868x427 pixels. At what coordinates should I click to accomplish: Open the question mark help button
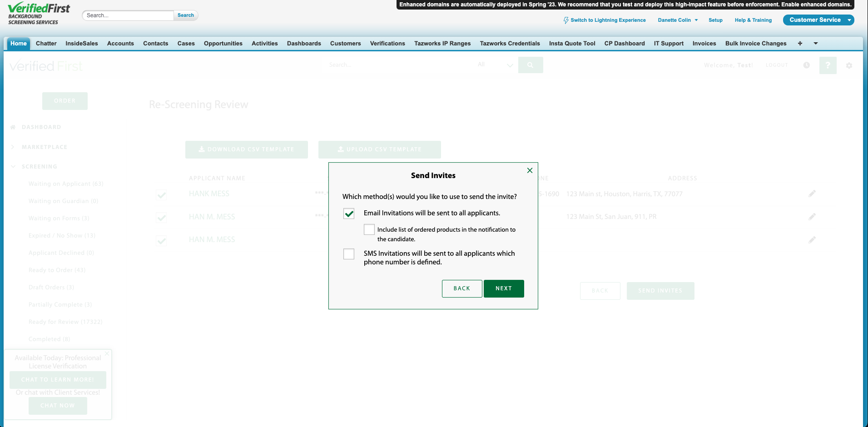[x=828, y=65]
